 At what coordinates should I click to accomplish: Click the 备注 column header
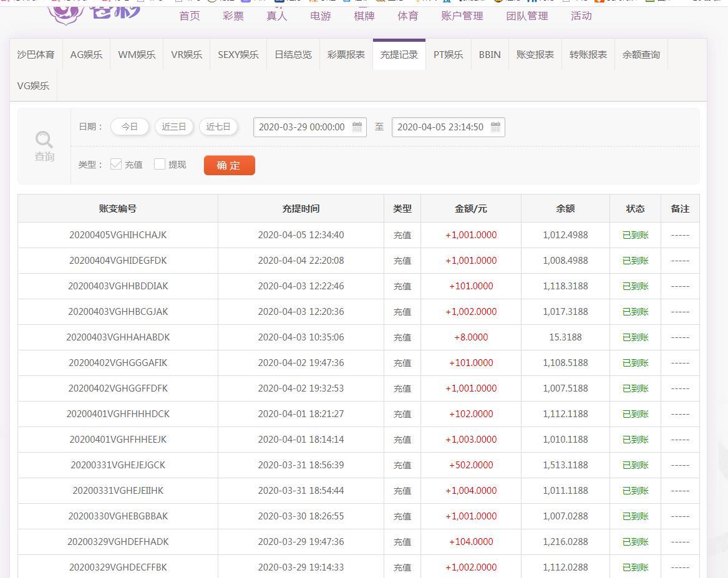680,209
